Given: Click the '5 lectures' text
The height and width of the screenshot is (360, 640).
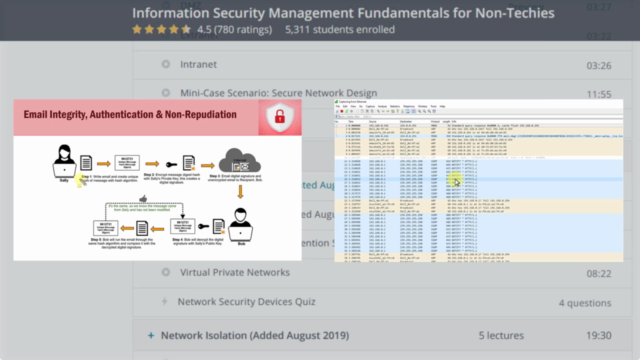Looking at the screenshot, I should click(x=501, y=336).
